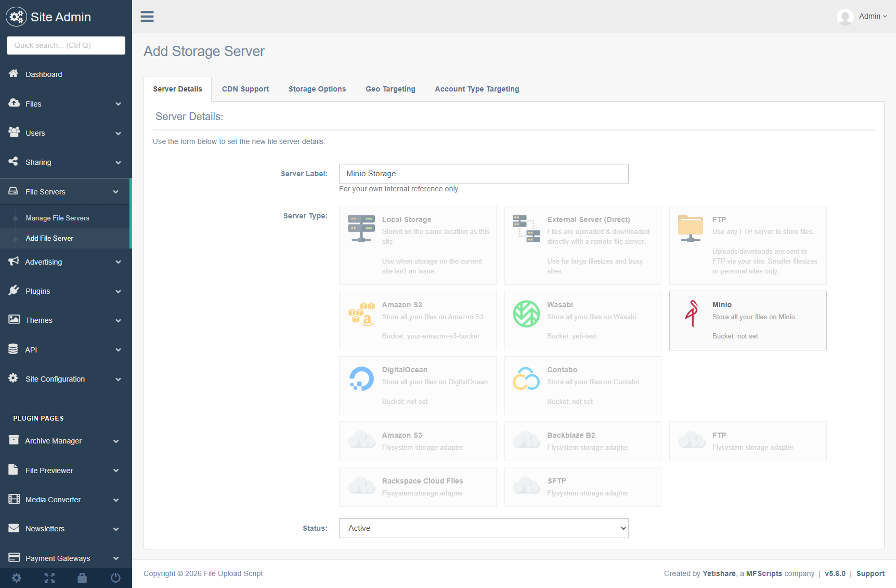Click the power logout icon in bottom bar

pos(115,578)
